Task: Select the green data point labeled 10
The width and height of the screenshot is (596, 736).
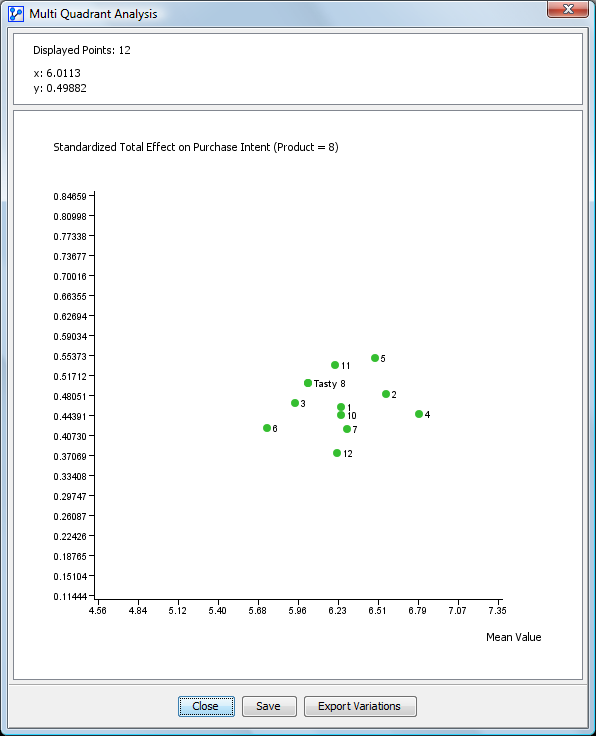Action: (x=341, y=415)
